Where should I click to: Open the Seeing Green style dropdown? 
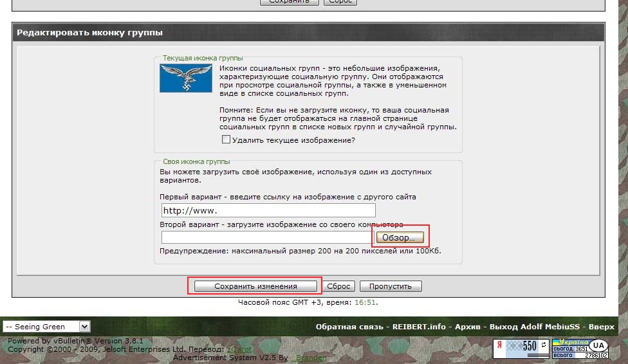(46, 327)
